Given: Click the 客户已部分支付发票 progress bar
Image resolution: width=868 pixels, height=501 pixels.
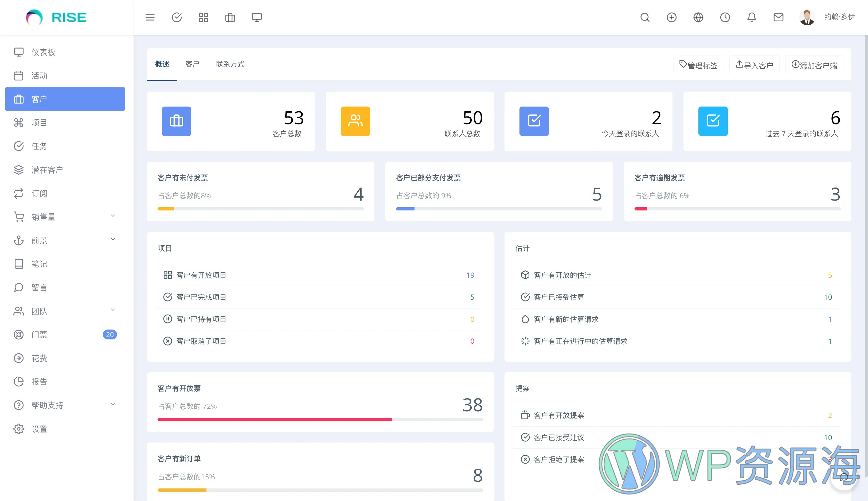Looking at the screenshot, I should (499, 209).
